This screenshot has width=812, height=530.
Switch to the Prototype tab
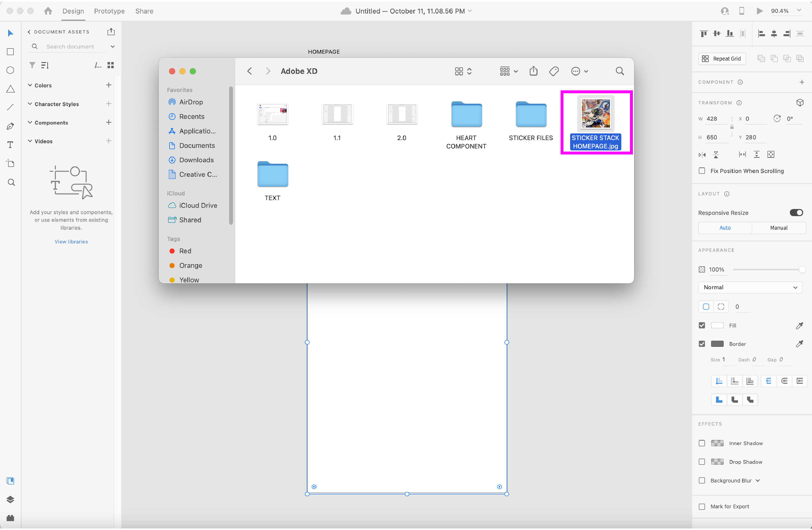coord(109,11)
